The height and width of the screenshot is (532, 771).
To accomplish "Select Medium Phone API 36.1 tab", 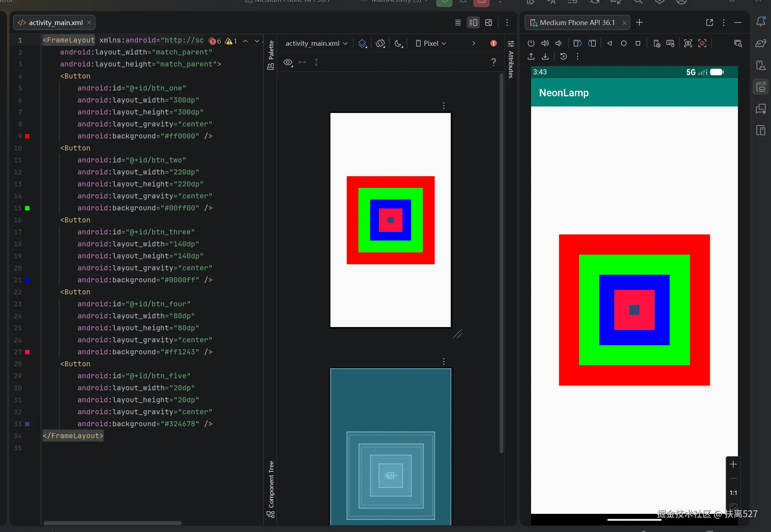I will tap(577, 23).
